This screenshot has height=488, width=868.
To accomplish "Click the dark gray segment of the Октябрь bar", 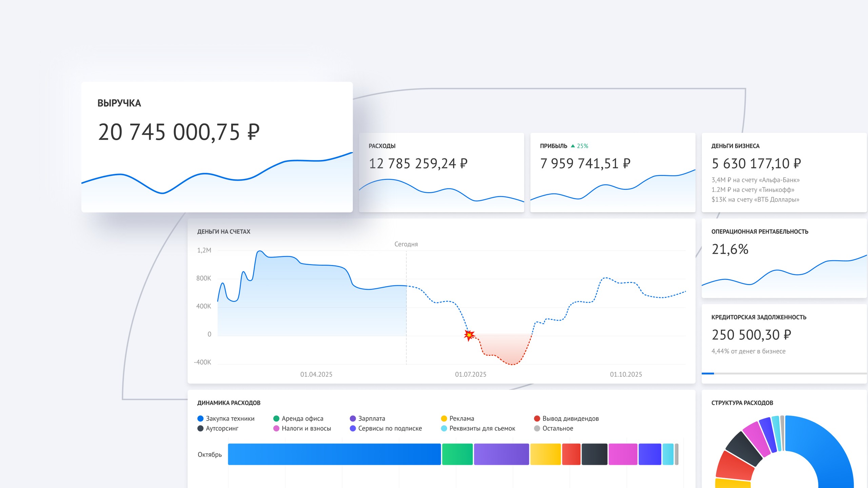I will [595, 454].
